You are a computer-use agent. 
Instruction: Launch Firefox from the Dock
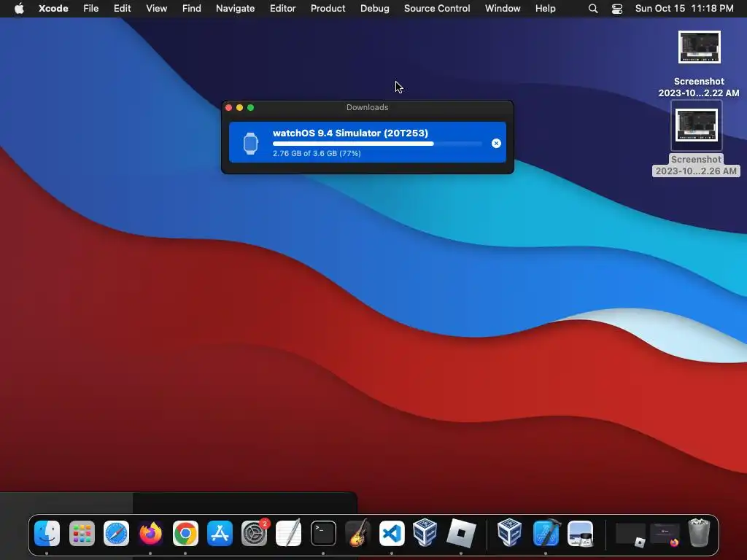pyautogui.click(x=150, y=533)
